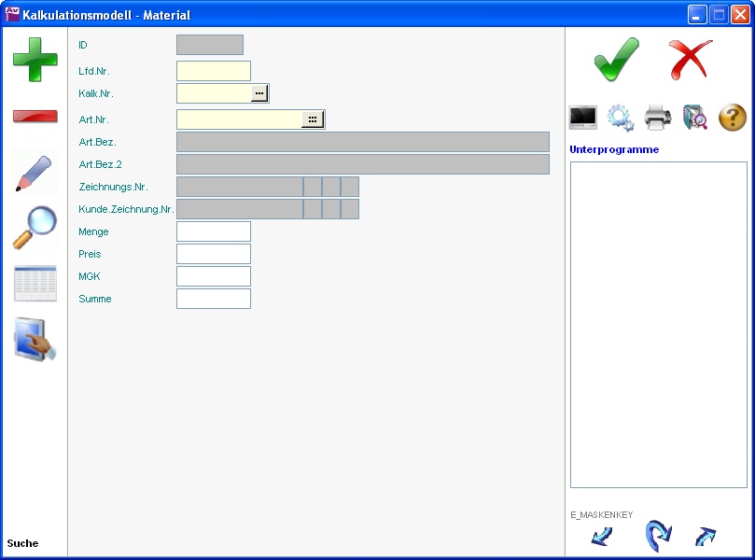The width and height of the screenshot is (755, 560).
Task: Open search with the magnifying glass icon
Action: (35, 228)
